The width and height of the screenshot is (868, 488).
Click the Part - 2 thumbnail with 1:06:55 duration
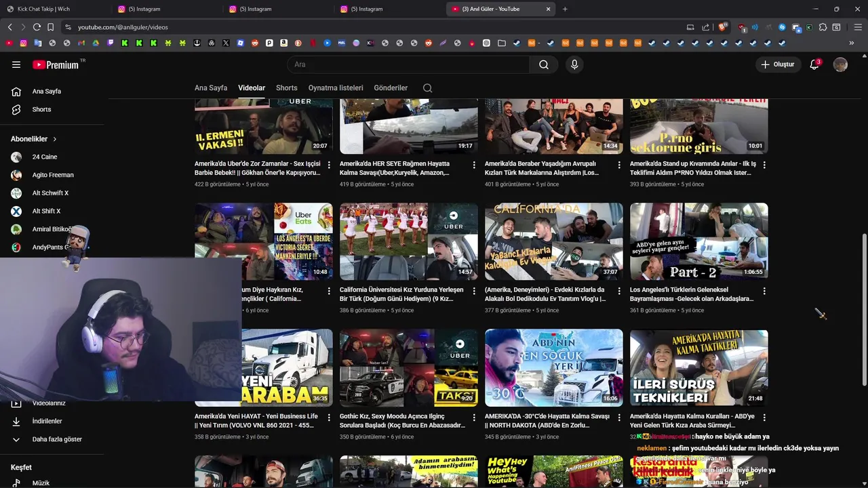pos(699,241)
